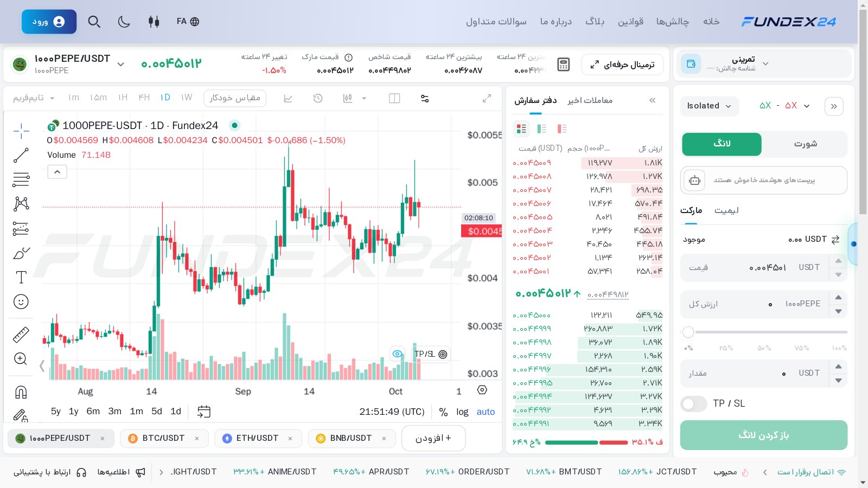This screenshot has height=488, width=868.
Task: Expand the chart type dropdown arrow
Action: click(364, 98)
